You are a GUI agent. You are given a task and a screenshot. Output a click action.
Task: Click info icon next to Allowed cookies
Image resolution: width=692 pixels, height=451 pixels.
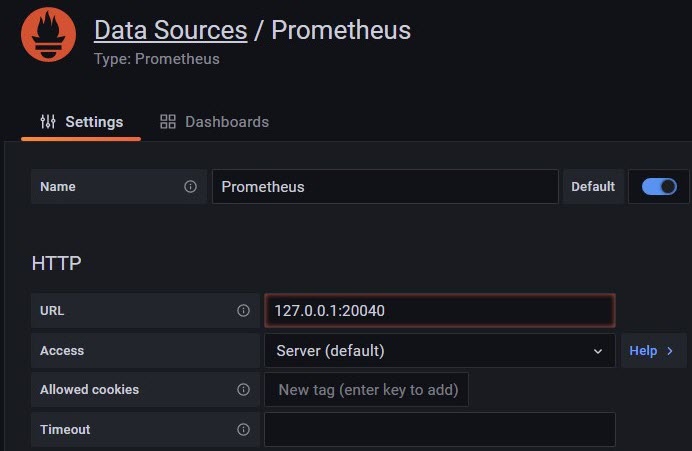coord(243,390)
